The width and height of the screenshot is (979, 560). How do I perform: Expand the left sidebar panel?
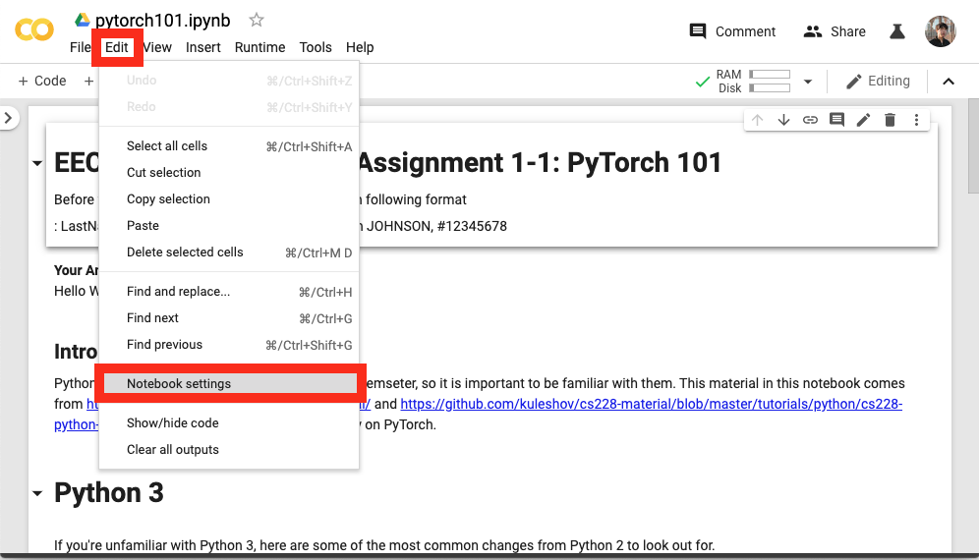[8, 117]
